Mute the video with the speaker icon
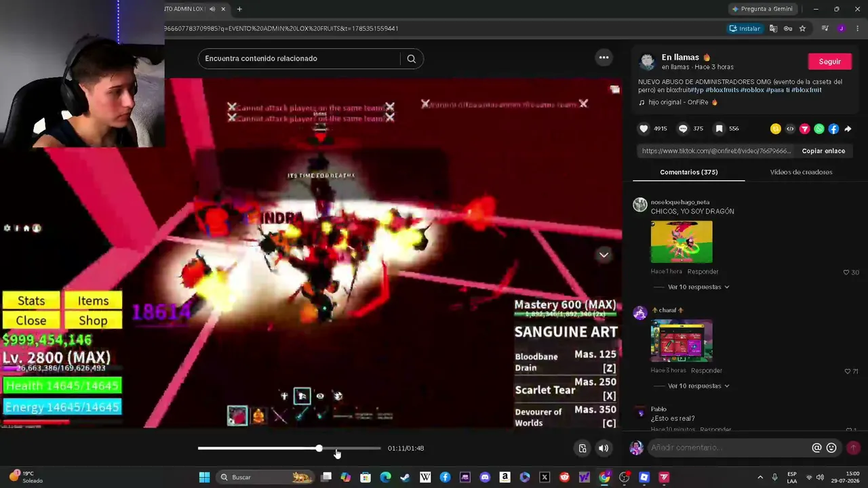This screenshot has height=488, width=868. [603, 448]
